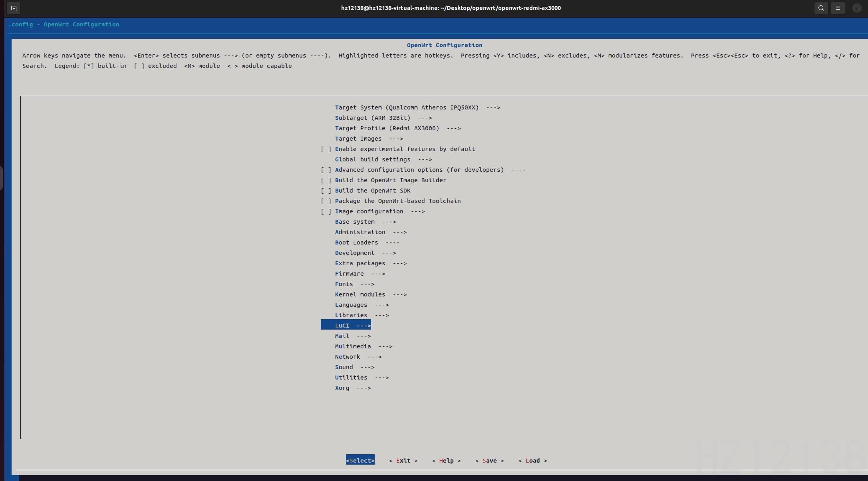868x481 pixels.
Task: Toggle Build the OpenWrt SDK checkbox
Action: tap(326, 191)
